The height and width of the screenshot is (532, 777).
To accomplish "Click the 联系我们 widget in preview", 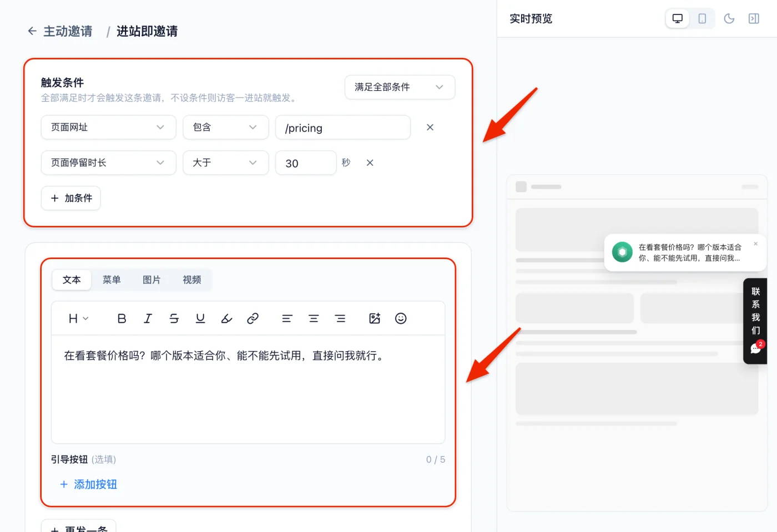I will click(x=755, y=321).
